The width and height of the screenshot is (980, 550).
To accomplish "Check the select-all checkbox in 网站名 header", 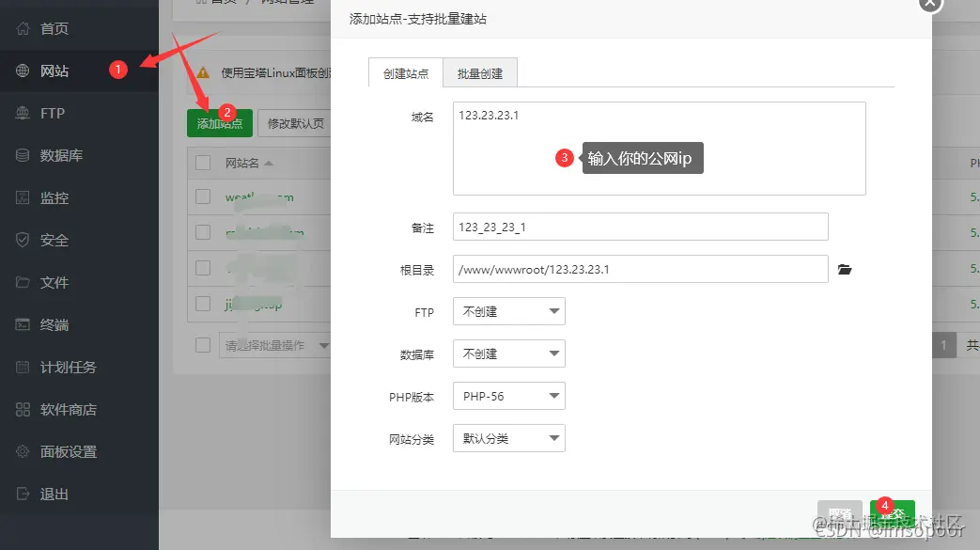I will pyautogui.click(x=203, y=162).
